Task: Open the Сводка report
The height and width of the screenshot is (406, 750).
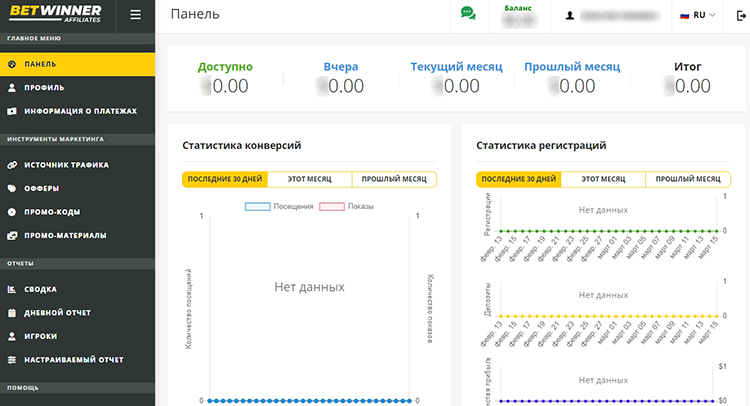Action: (77, 289)
